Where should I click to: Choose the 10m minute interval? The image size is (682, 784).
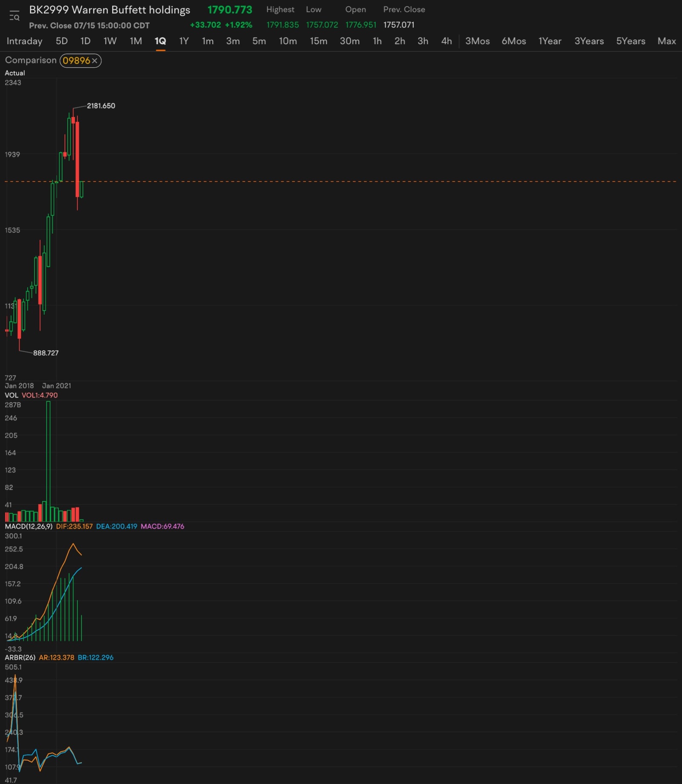pos(288,41)
